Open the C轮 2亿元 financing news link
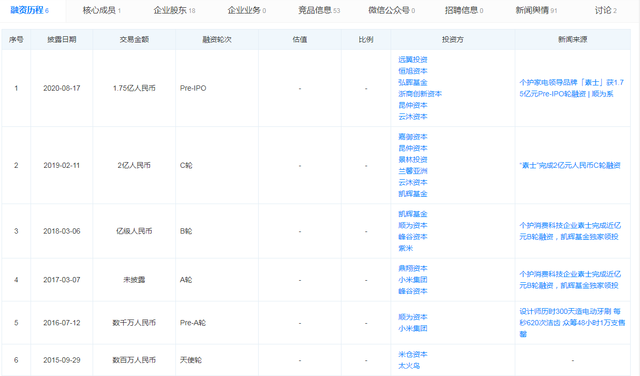This screenshot has width=640, height=376. [570, 165]
